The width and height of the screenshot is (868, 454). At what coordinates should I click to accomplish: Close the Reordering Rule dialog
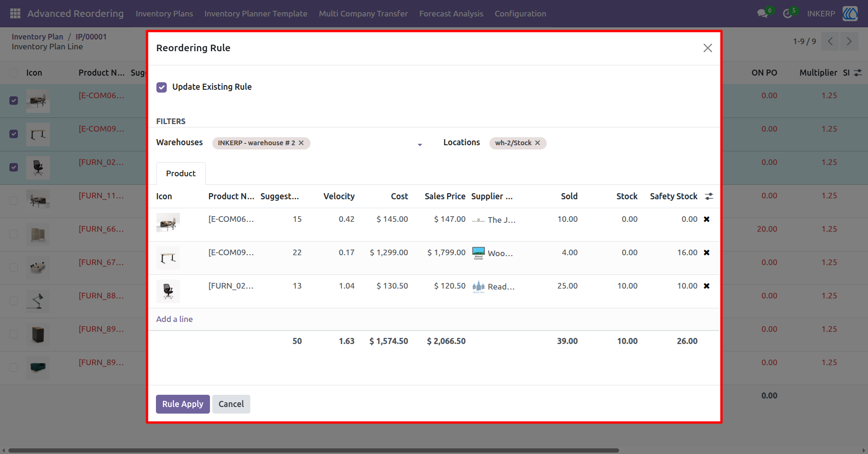708,48
